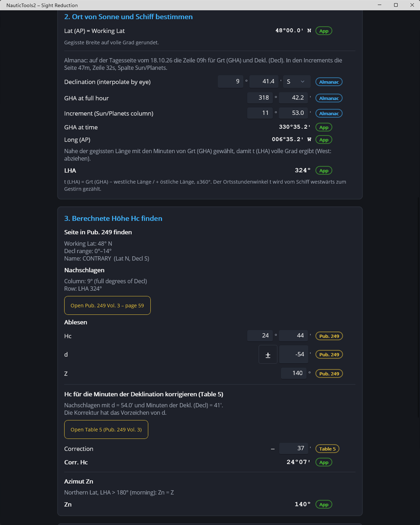Click the '3. Berechnete Höhe Hc finden' heading

click(113, 219)
